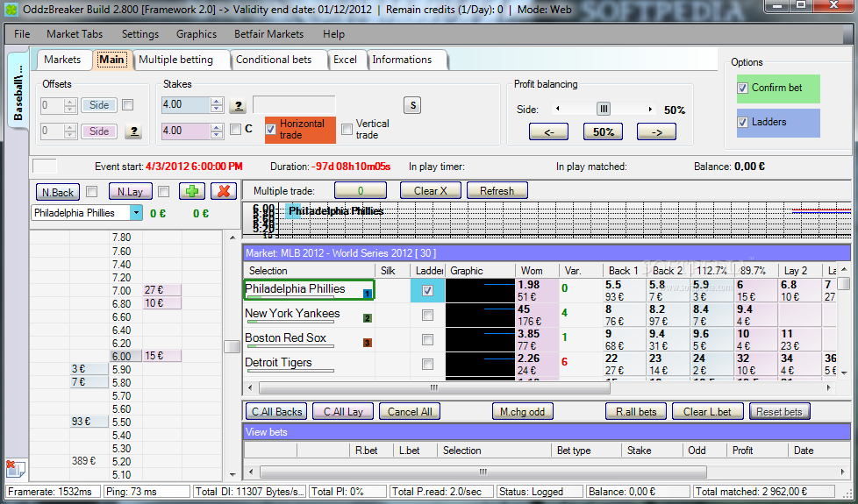858x504 pixels.
Task: Click the right arrow -> balancing button
Action: point(656,131)
